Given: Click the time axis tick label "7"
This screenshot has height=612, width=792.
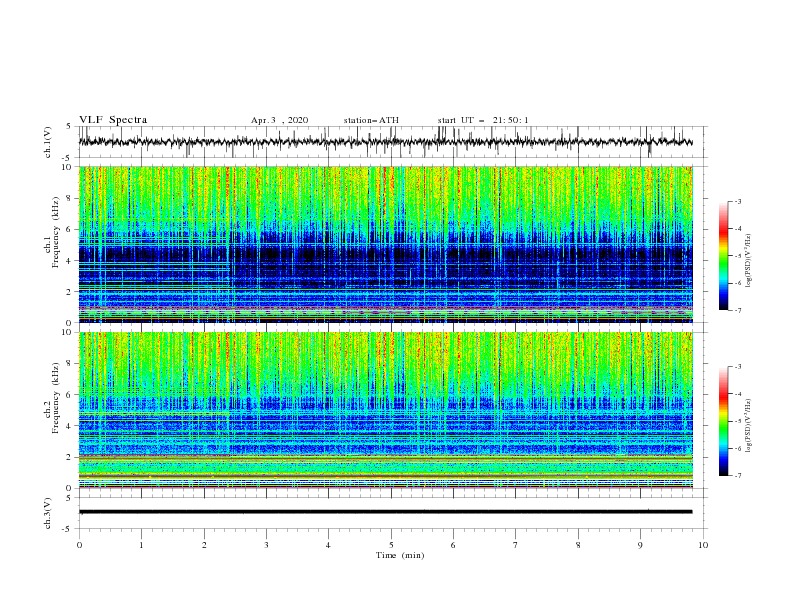Looking at the screenshot, I should (x=516, y=545).
